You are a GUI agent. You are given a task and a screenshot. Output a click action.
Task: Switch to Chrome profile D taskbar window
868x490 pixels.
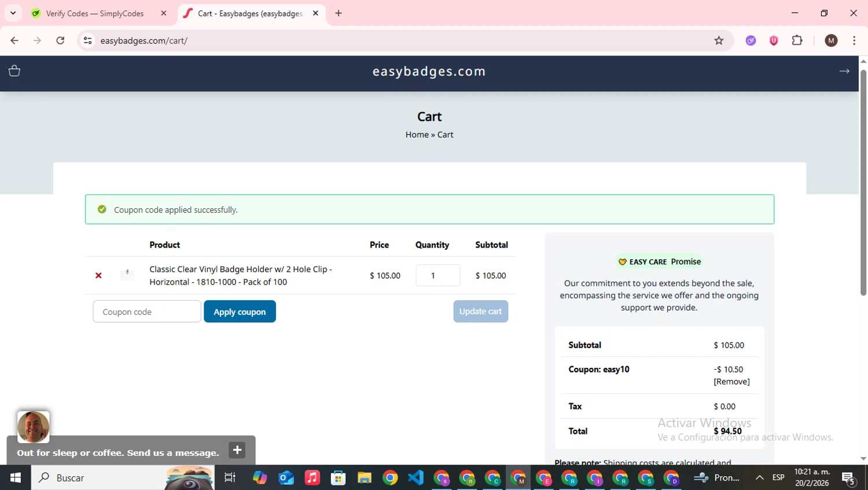672,478
